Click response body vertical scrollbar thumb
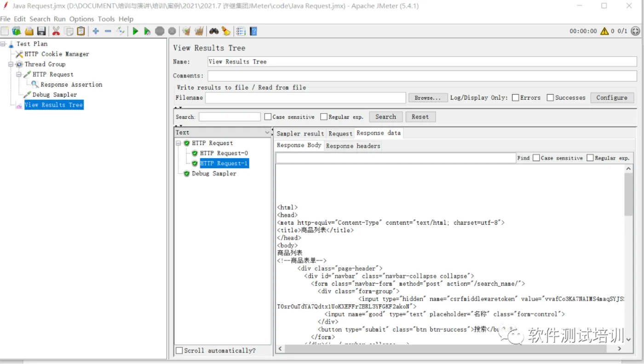 click(x=628, y=195)
